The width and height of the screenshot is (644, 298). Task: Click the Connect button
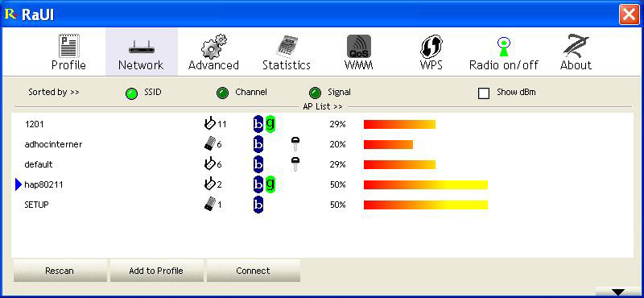pyautogui.click(x=254, y=271)
